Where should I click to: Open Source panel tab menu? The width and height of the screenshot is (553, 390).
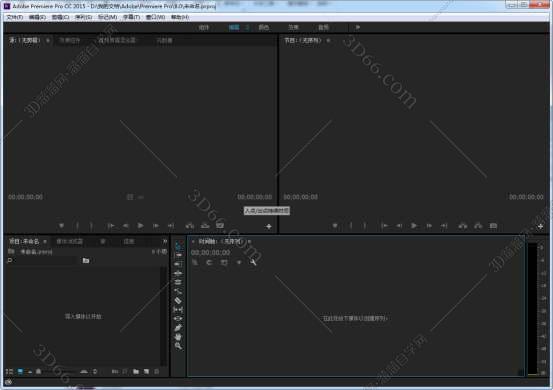(48, 41)
